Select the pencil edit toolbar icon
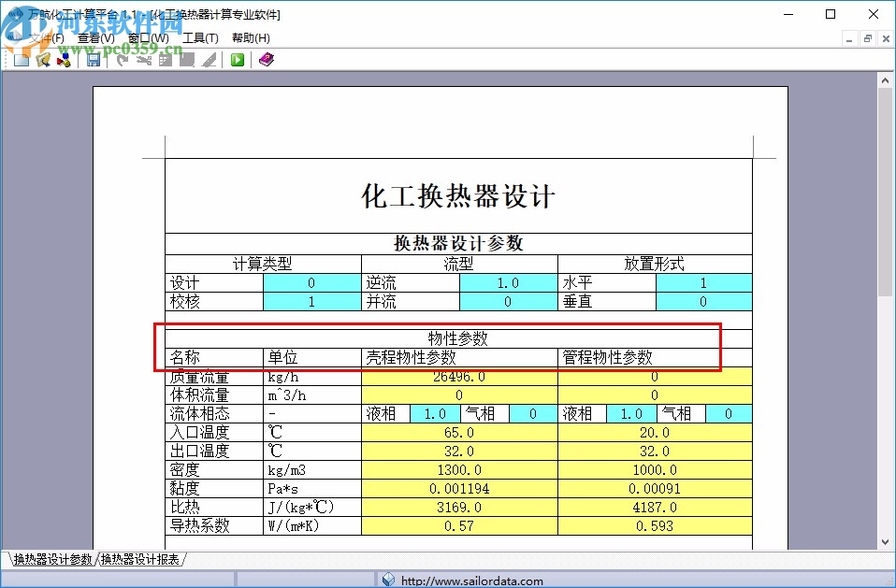 tap(210, 59)
